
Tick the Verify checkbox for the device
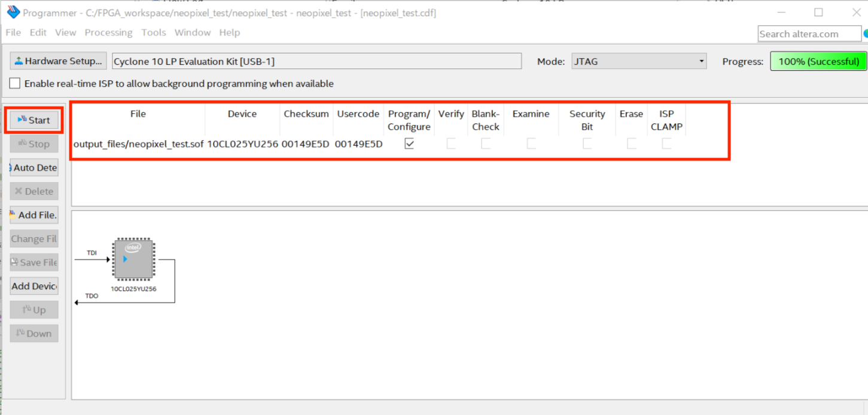[x=451, y=144]
